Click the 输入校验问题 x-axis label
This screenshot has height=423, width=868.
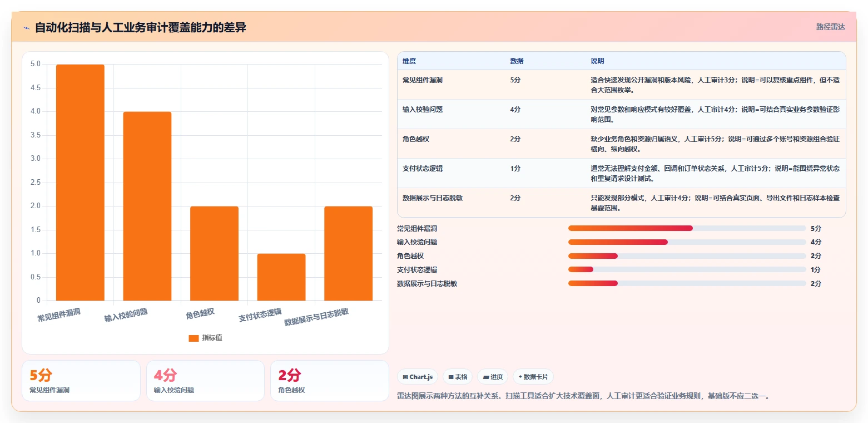126,315
